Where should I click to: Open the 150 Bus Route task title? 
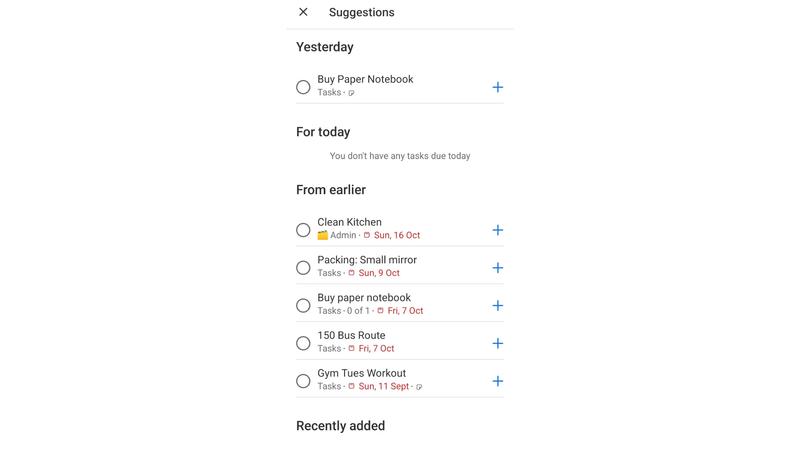(352, 335)
